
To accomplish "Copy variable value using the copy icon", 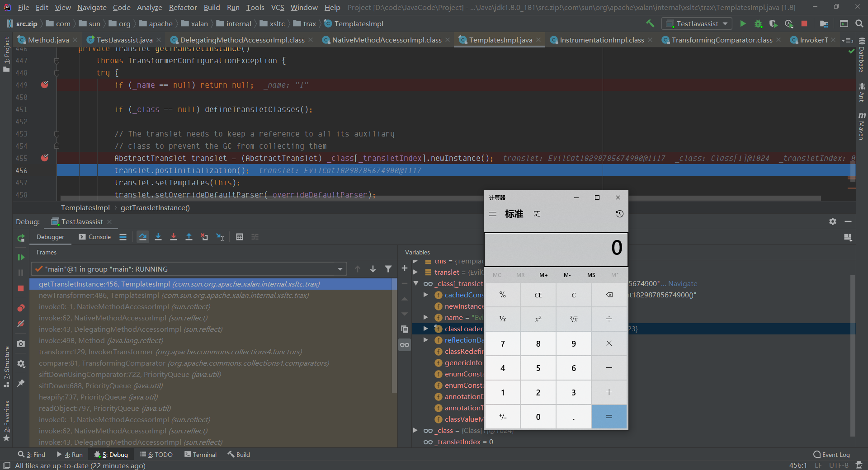I will [x=405, y=329].
